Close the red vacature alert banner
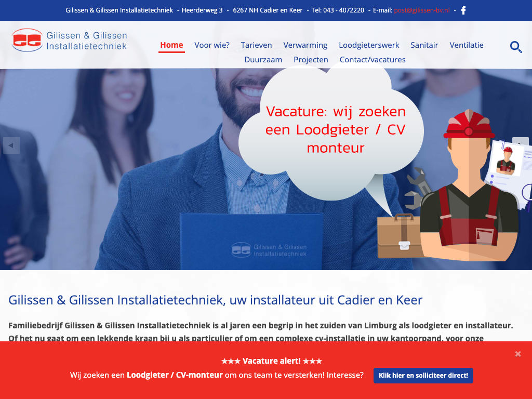Viewport: 532px width, 399px height. click(x=518, y=354)
